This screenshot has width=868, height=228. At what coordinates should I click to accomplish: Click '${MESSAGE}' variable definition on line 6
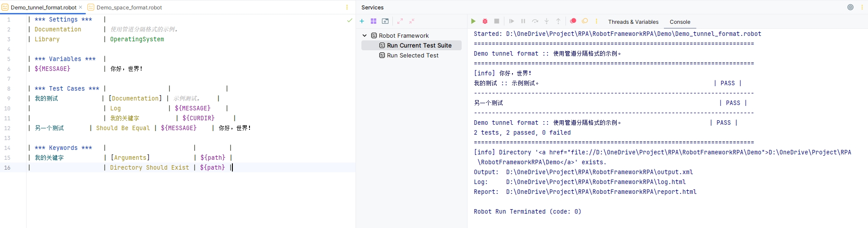pyautogui.click(x=53, y=69)
